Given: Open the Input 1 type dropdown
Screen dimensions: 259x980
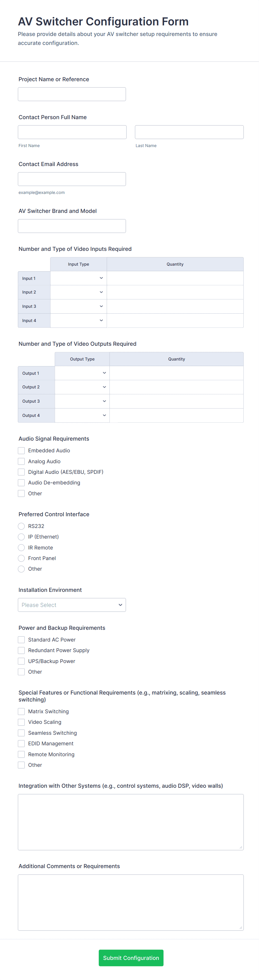Looking at the screenshot, I should pyautogui.click(x=79, y=278).
